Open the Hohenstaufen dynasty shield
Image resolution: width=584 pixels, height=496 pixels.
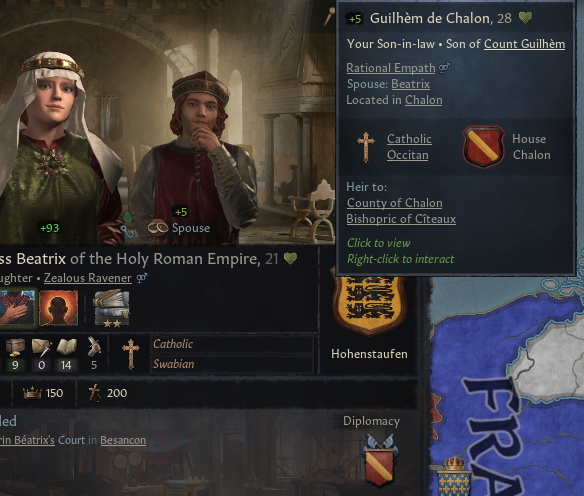pyautogui.click(x=369, y=305)
